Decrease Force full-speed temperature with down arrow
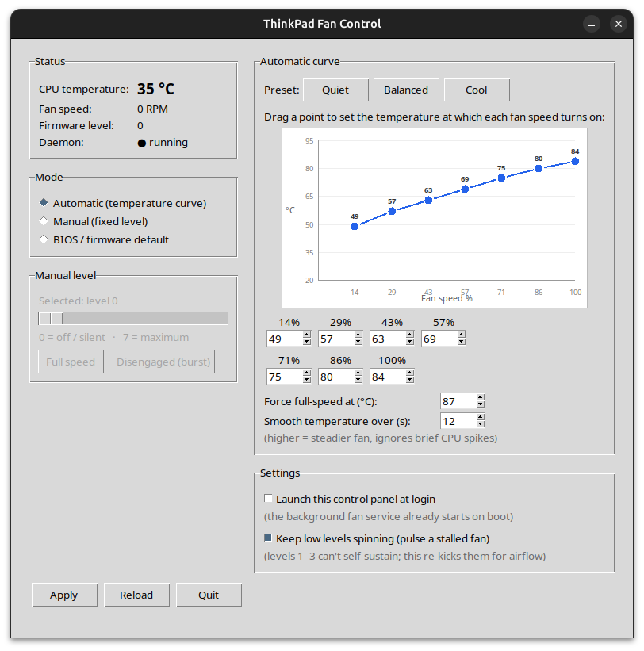644x651 pixels. 481,405
